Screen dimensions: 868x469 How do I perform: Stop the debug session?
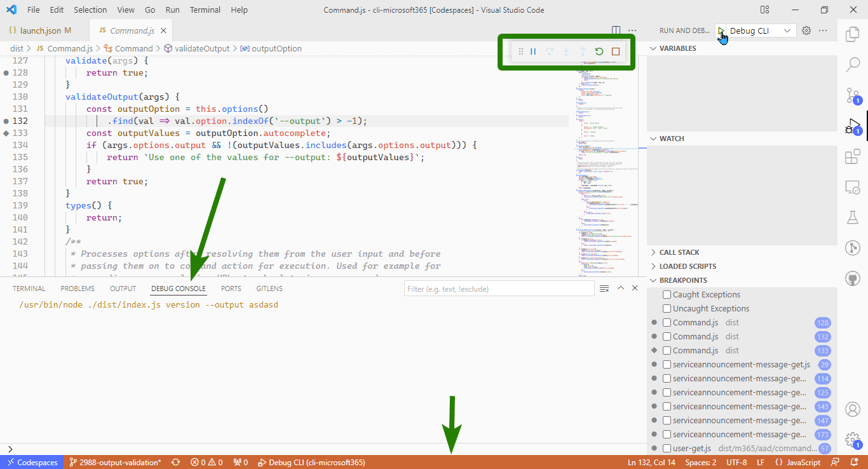[x=615, y=51]
